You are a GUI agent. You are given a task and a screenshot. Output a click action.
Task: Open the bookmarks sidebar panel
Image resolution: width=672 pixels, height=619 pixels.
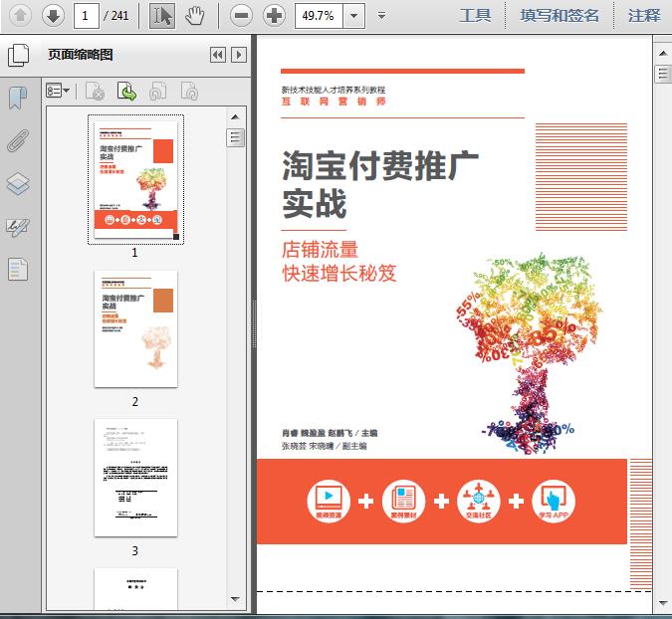click(x=18, y=98)
